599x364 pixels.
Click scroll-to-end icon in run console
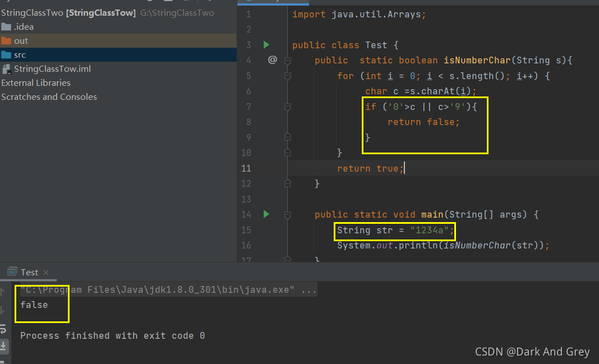[x=3, y=346]
